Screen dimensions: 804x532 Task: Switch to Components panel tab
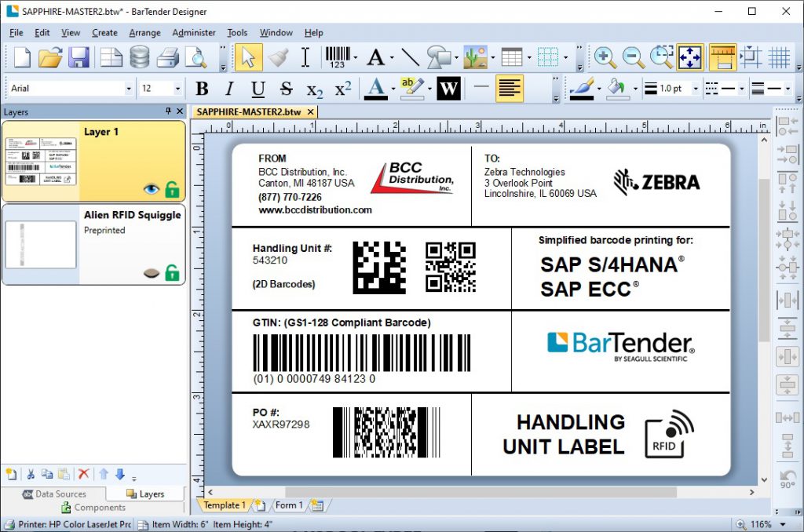tap(93, 508)
